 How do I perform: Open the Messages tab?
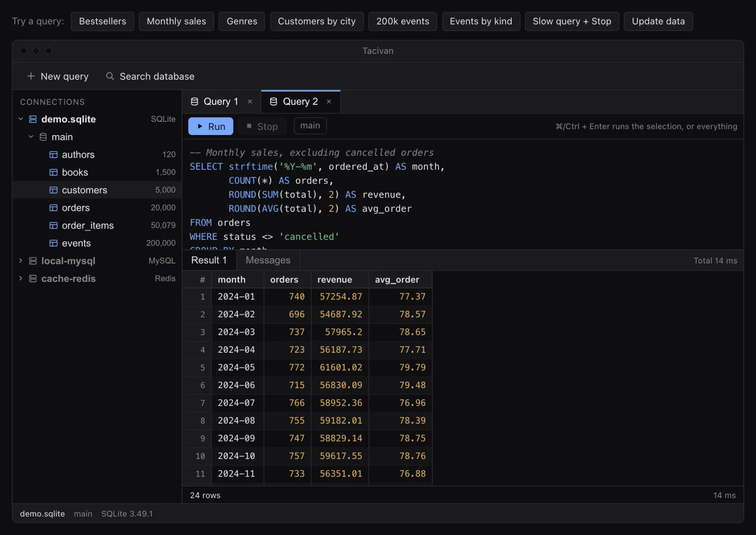[268, 260]
